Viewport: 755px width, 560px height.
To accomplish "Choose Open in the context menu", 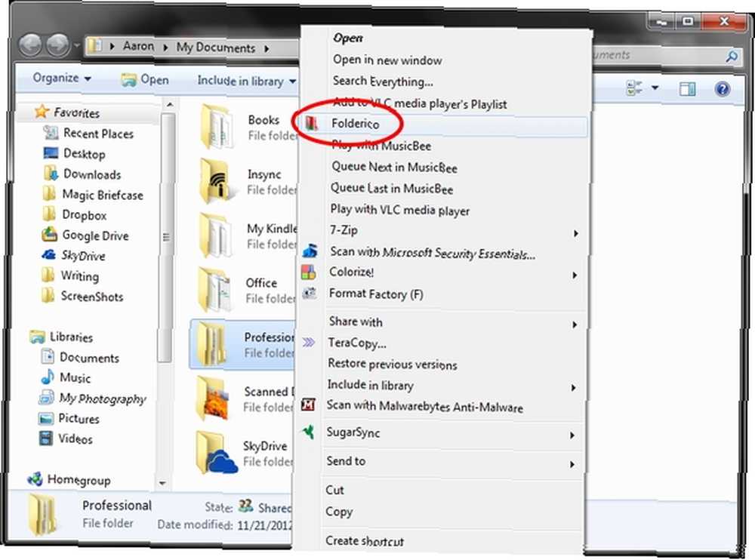I will click(x=348, y=38).
